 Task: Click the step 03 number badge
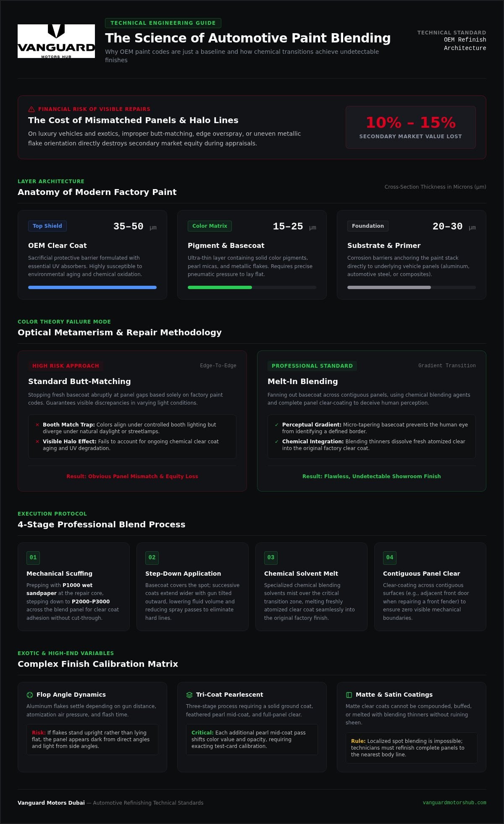coord(271,558)
